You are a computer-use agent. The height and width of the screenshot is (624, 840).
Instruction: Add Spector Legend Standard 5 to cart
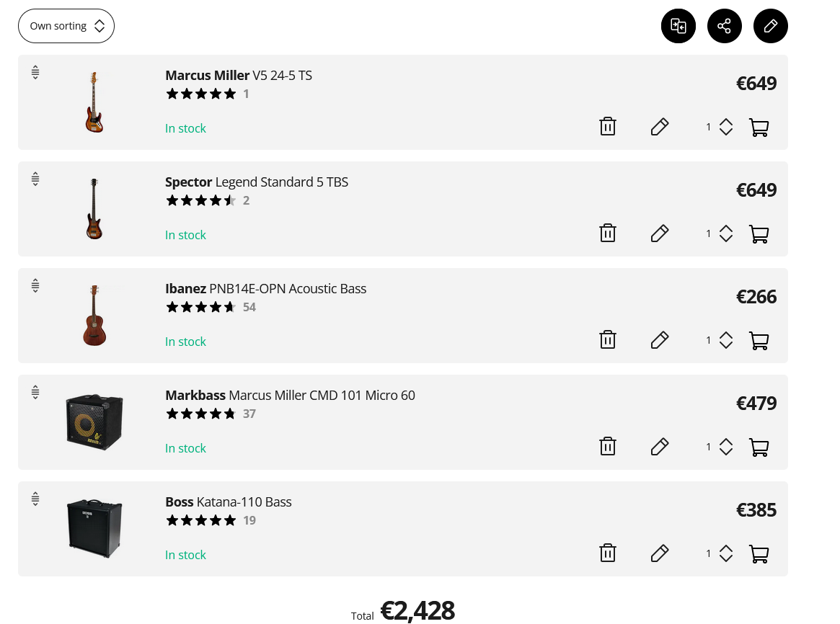tap(759, 233)
